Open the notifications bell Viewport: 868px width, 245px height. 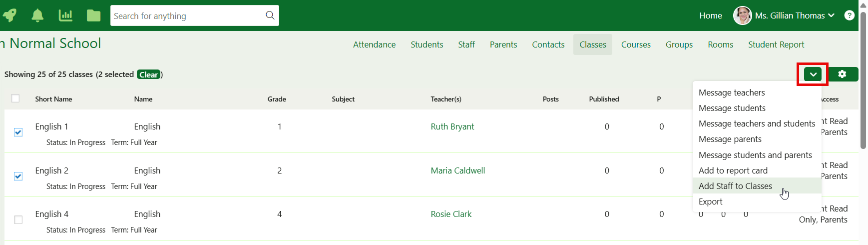click(x=37, y=15)
